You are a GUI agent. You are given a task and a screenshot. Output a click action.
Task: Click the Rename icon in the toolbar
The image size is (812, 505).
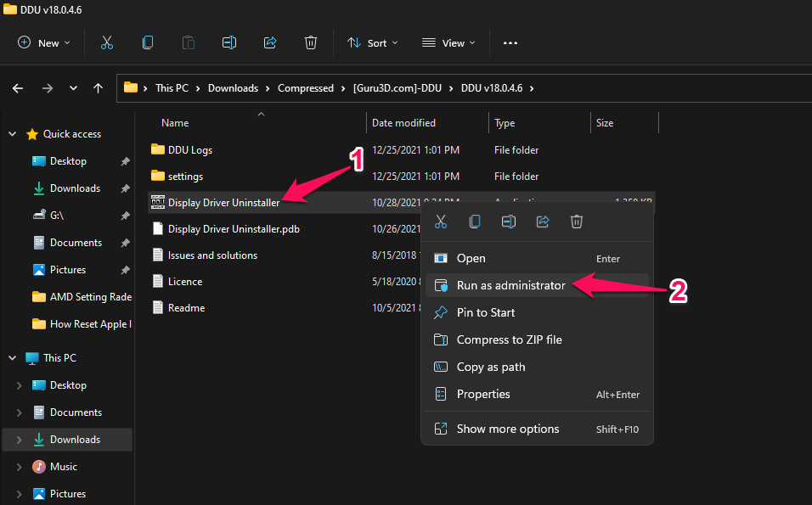coord(228,43)
